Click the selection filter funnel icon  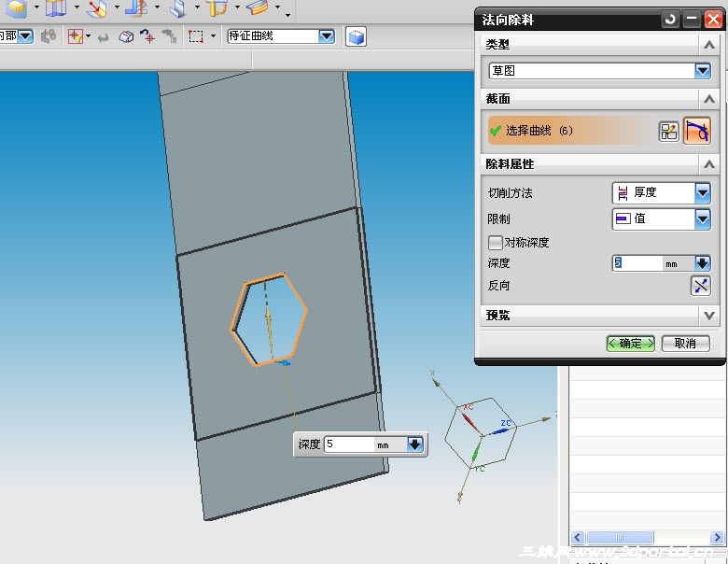click(x=76, y=36)
